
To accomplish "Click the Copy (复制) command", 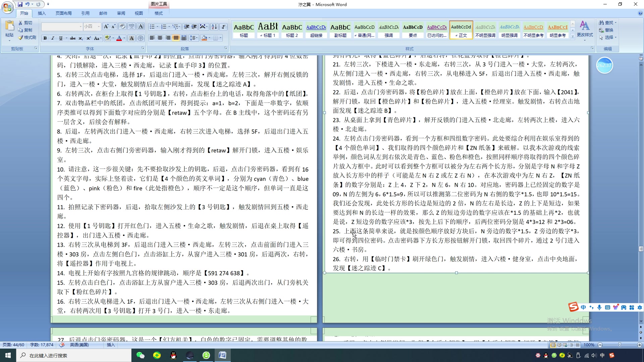I will [x=25, y=30].
